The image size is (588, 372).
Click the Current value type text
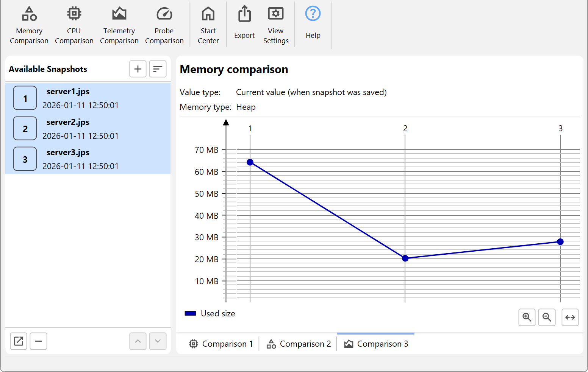pyautogui.click(x=311, y=92)
